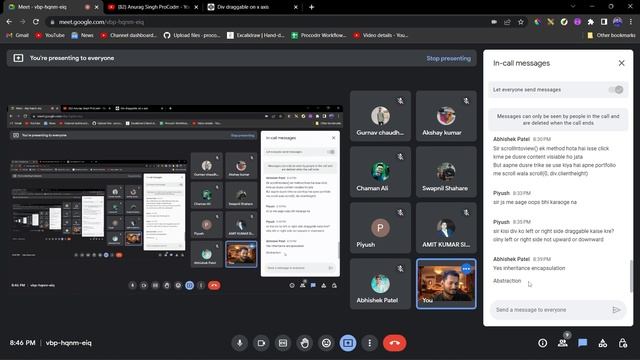Open Chrome three-dot menu
The height and width of the screenshot is (360, 640).
tap(631, 22)
